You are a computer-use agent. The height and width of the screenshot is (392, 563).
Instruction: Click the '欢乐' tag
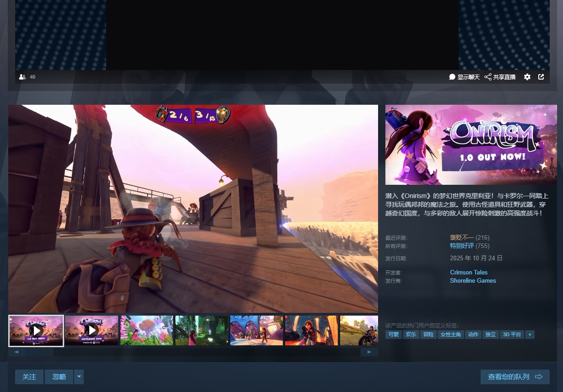[411, 334]
